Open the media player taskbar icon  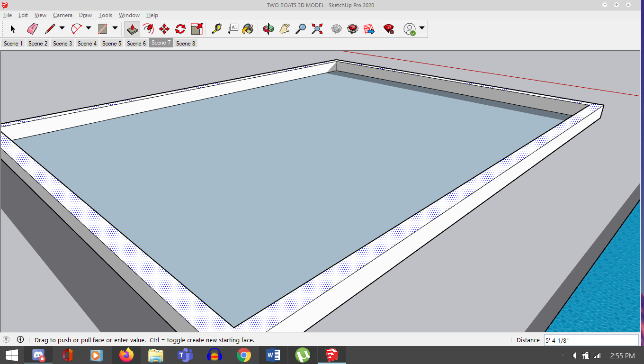point(97,355)
